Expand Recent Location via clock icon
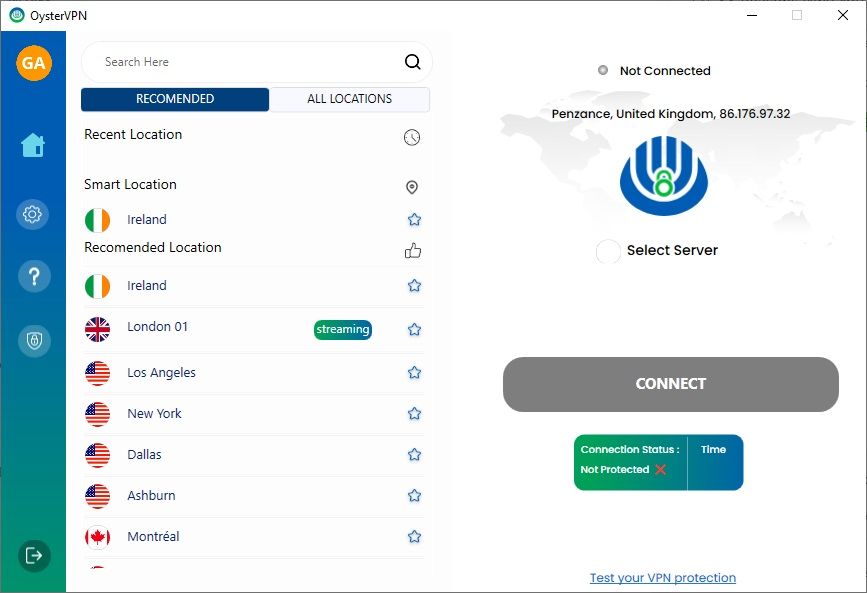The width and height of the screenshot is (867, 593). [x=411, y=137]
